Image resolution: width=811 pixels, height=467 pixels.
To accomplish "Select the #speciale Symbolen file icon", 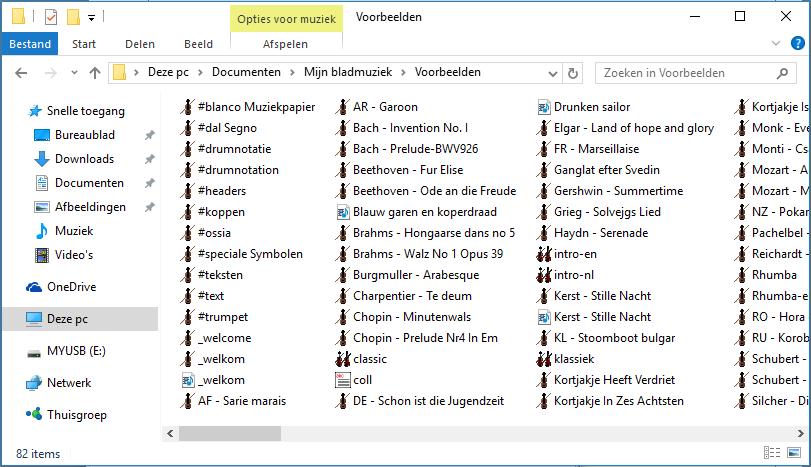I will pos(187,254).
